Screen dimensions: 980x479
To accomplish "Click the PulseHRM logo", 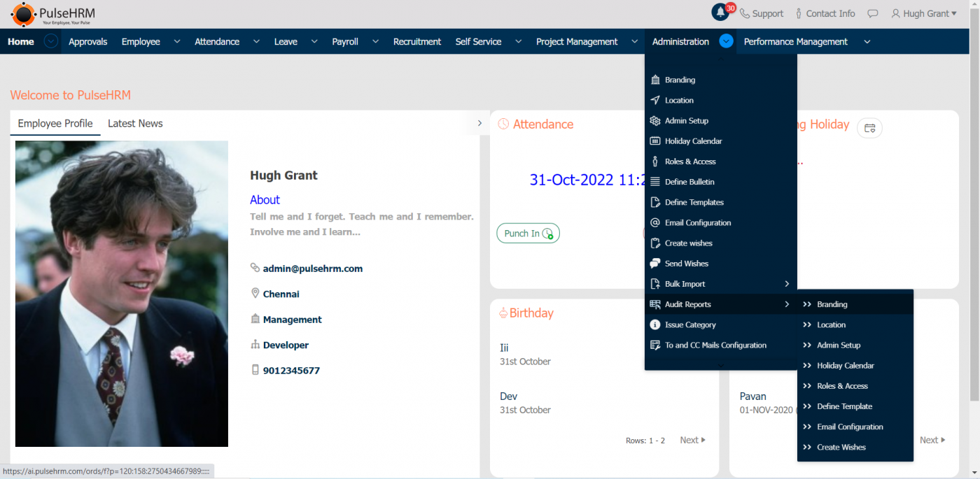I will 53,14.
